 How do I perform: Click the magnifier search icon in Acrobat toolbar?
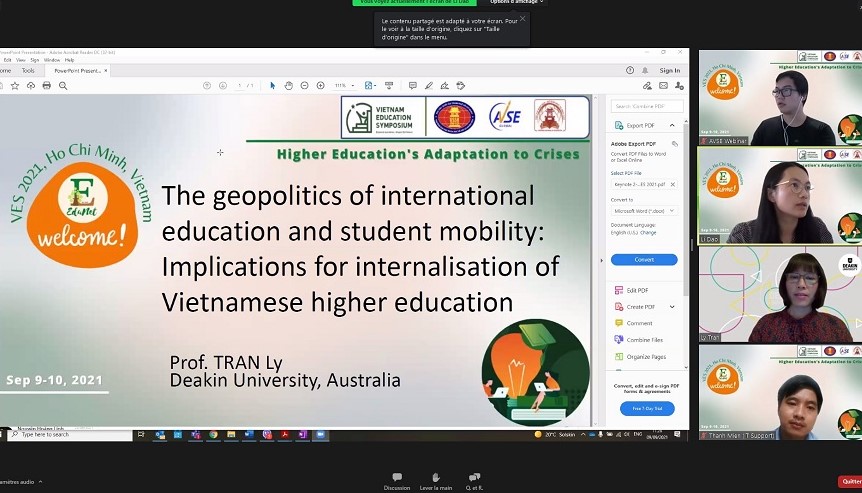(63, 86)
